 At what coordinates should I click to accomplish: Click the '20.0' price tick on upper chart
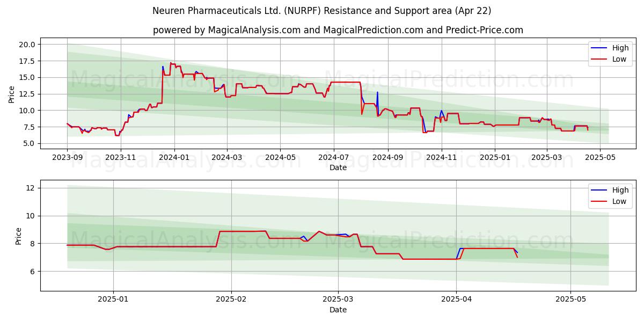pyautogui.click(x=27, y=45)
